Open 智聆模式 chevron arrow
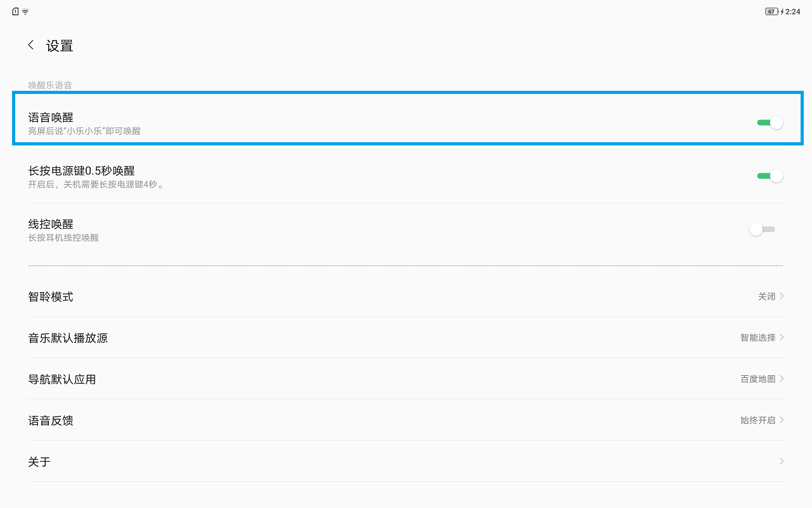The height and width of the screenshot is (508, 812). (782, 296)
